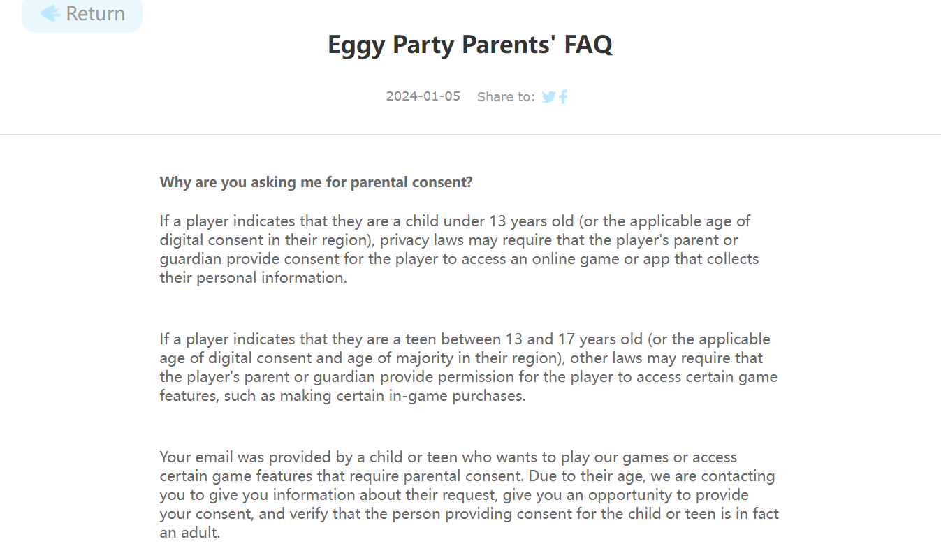Click the 2024-01-05 publish date

(x=423, y=96)
